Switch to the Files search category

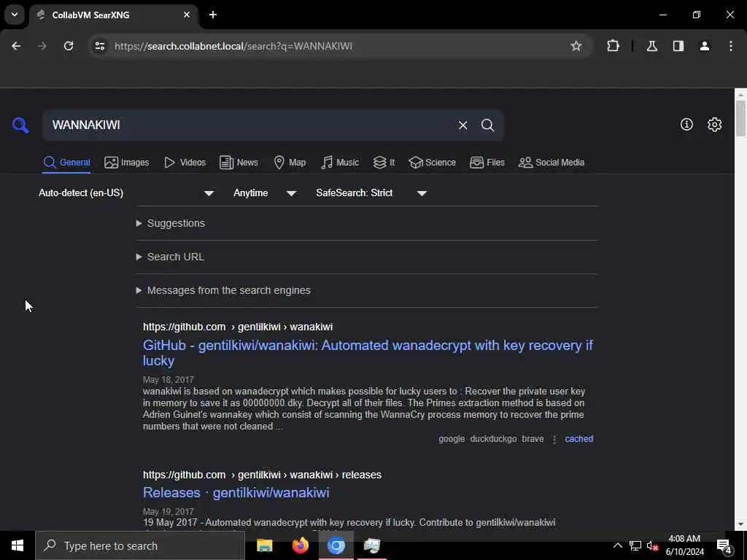click(487, 163)
